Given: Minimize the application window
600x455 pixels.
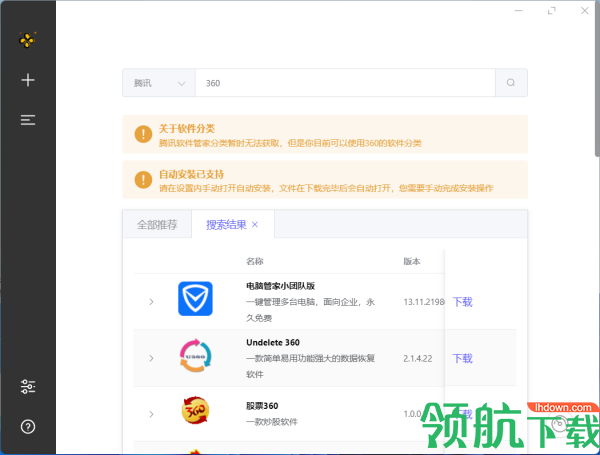Looking at the screenshot, I should point(518,11).
